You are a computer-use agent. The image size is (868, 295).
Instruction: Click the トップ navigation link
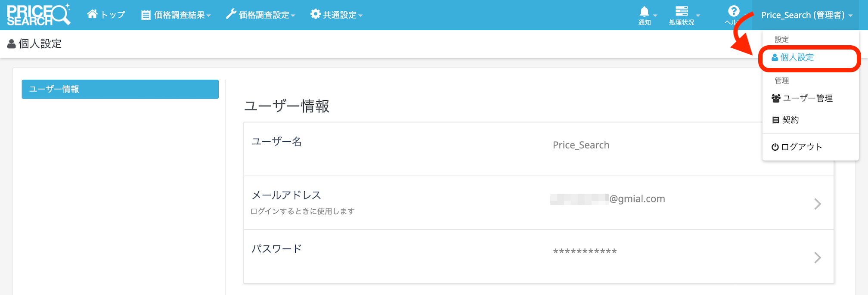(112, 15)
